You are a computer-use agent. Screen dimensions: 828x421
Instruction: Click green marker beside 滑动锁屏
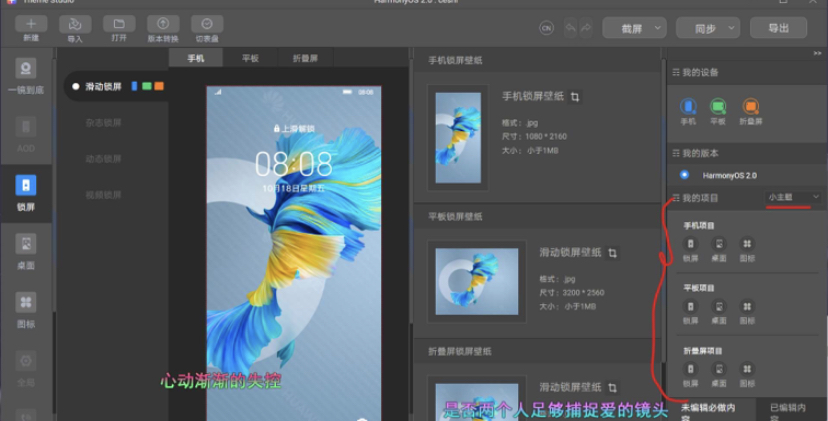click(147, 86)
